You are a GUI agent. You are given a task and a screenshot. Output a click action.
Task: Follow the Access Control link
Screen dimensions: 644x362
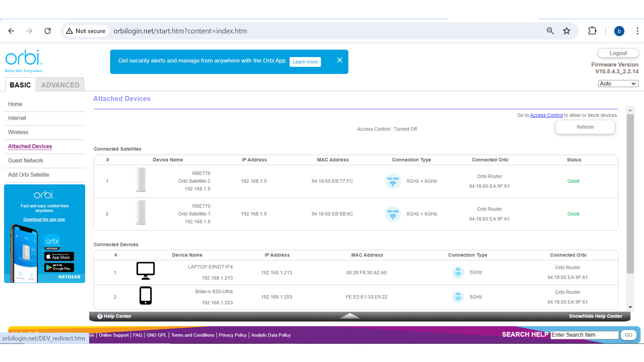click(546, 115)
